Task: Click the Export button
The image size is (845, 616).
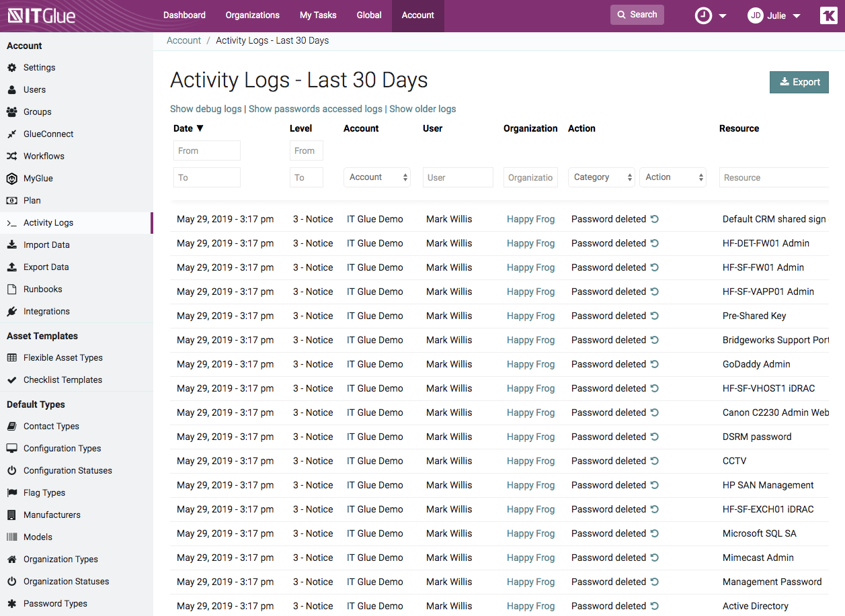Action: (799, 81)
